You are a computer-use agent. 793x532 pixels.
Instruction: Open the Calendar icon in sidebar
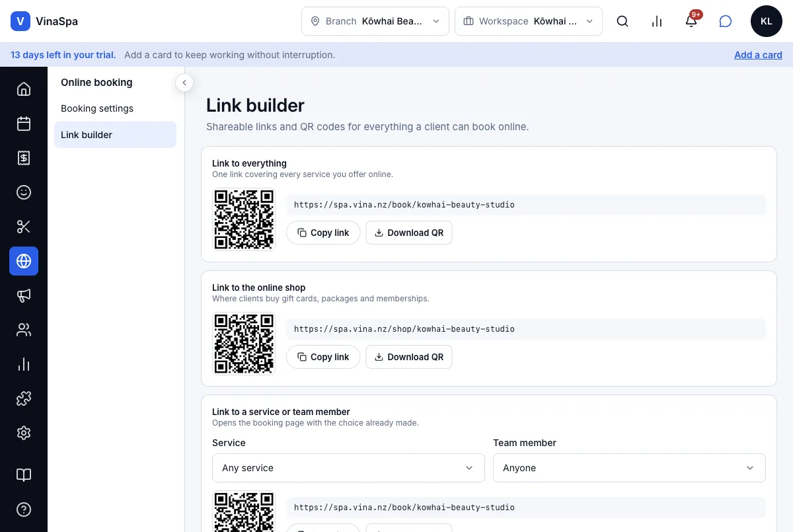[24, 124]
